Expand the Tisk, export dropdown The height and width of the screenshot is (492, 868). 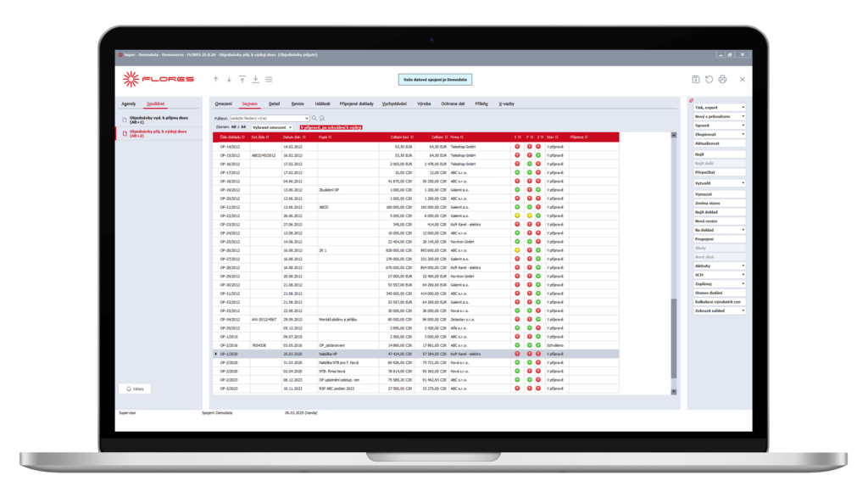tap(719, 108)
